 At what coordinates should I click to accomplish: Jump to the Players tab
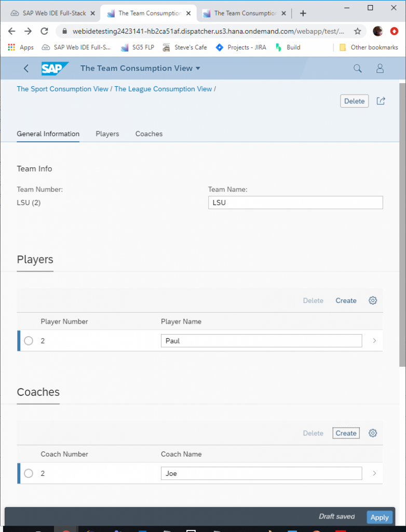tap(107, 134)
